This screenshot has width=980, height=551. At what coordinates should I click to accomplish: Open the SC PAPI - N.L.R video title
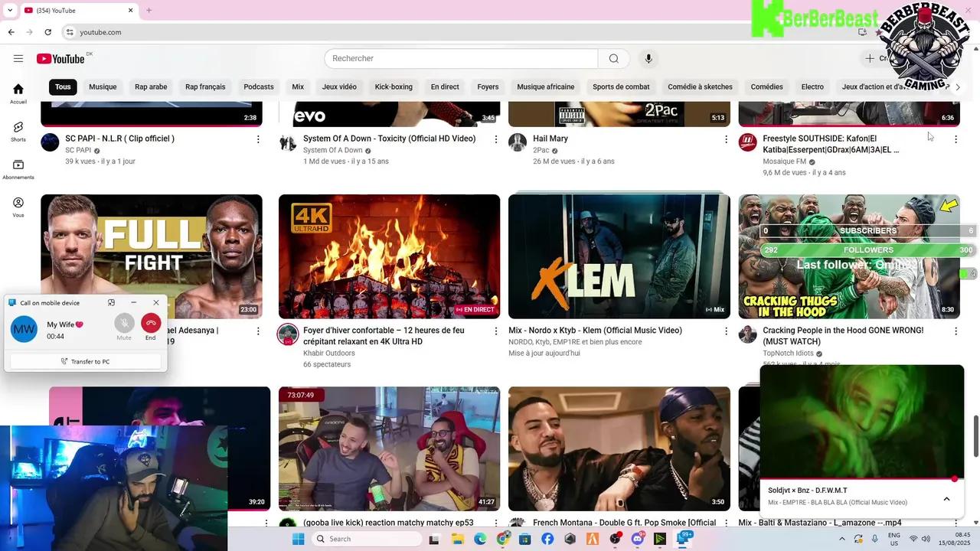pos(119,139)
